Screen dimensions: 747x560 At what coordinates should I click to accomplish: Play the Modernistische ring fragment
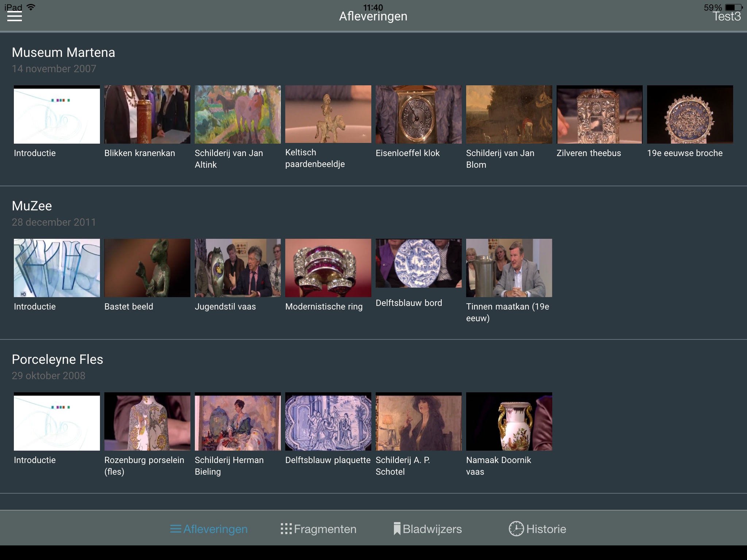click(328, 268)
